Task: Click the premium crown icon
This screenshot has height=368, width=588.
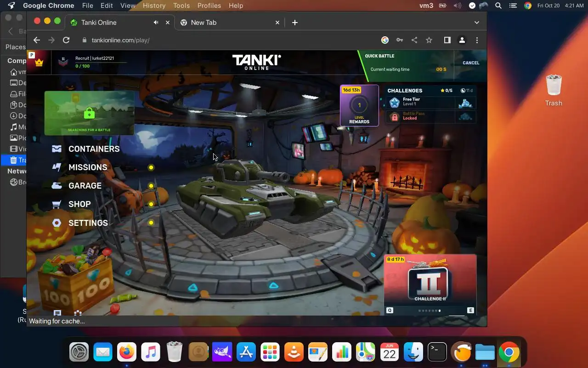Action: click(x=39, y=63)
